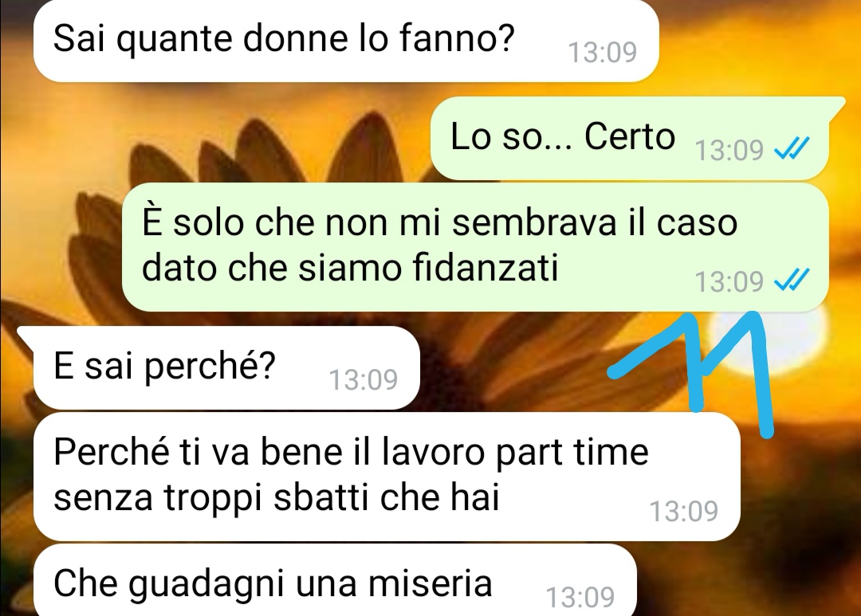Tap the 'Sai quante donne lo fanno?' message
This screenshot has width=861, height=616.
(x=346, y=41)
